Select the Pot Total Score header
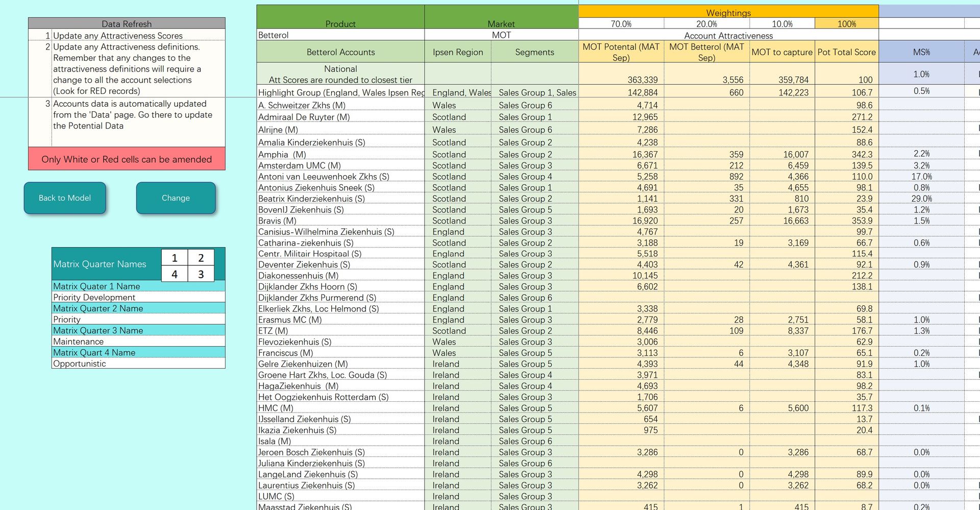Screen dimensions: 980x510 (847, 52)
